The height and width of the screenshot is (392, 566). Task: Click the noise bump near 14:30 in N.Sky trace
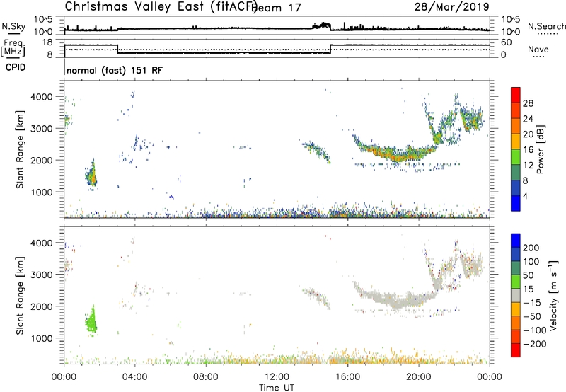(x=323, y=25)
